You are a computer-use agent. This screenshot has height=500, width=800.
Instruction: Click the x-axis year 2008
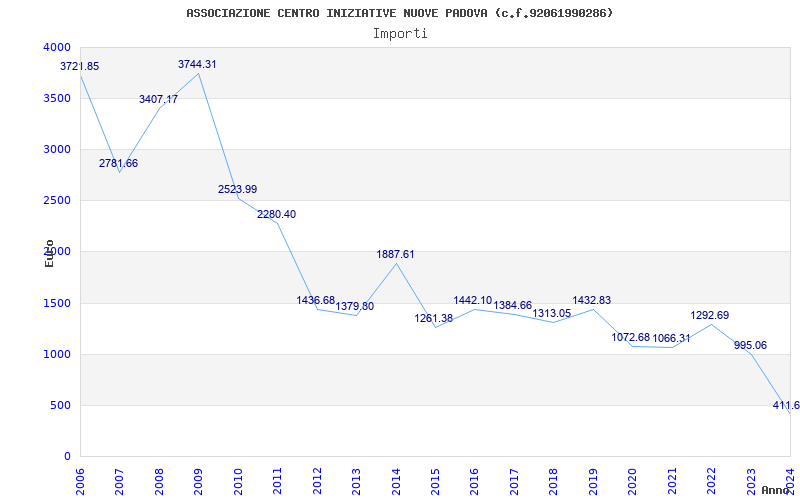pos(159,482)
